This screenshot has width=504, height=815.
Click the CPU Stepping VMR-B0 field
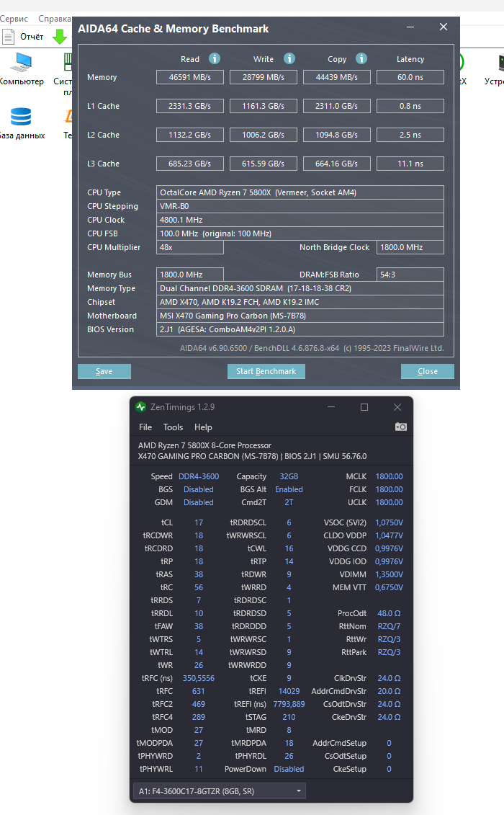pyautogui.click(x=300, y=206)
